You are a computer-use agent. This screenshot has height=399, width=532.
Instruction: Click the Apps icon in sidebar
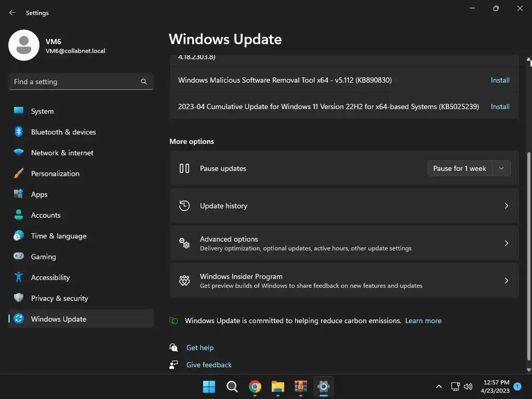point(19,194)
